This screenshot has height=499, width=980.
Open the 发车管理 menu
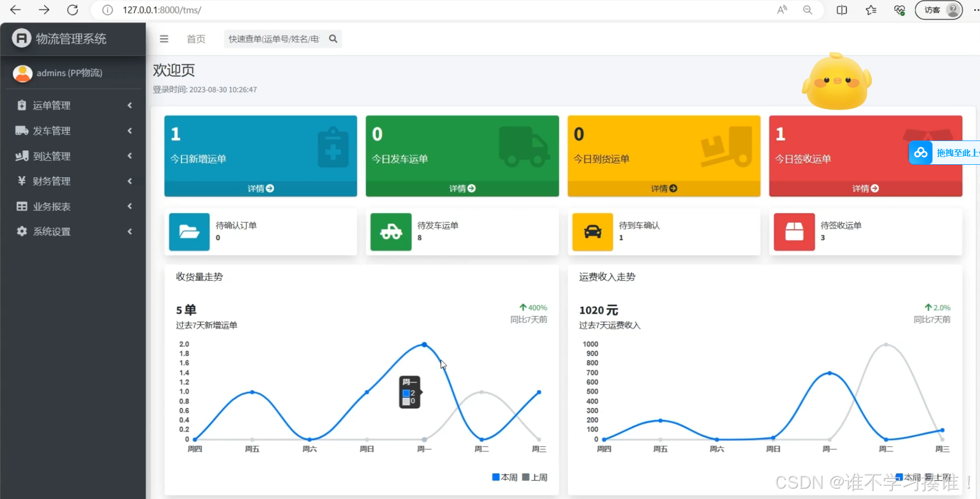tap(73, 131)
